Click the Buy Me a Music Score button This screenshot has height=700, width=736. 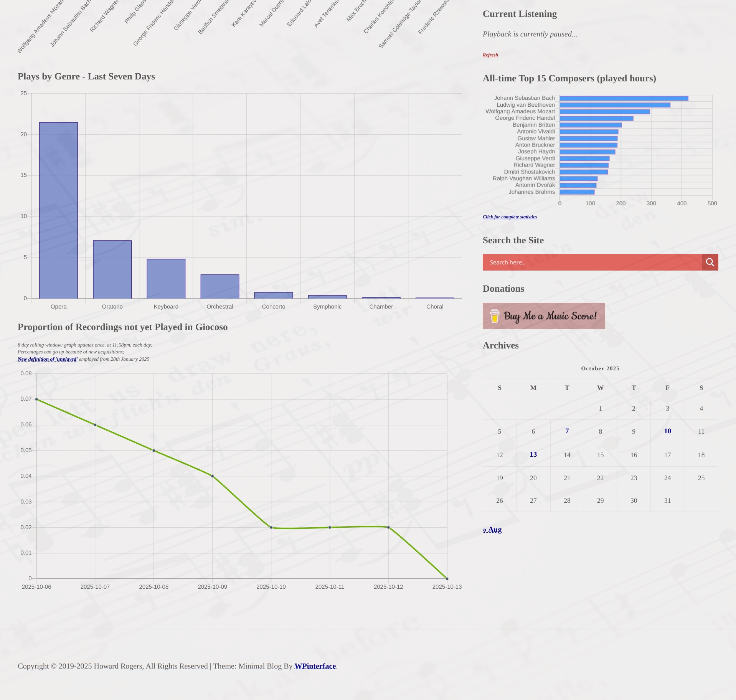(543, 316)
